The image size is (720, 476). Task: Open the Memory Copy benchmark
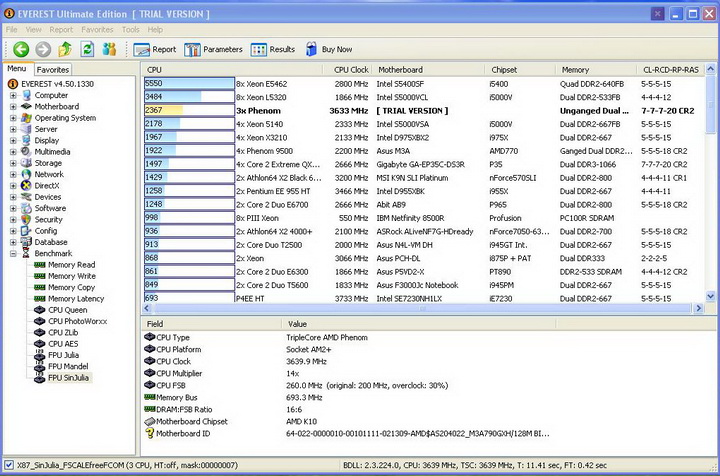pos(71,287)
